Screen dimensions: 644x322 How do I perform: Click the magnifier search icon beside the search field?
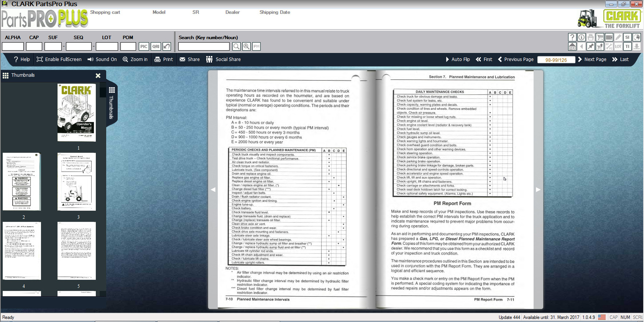[x=236, y=47]
